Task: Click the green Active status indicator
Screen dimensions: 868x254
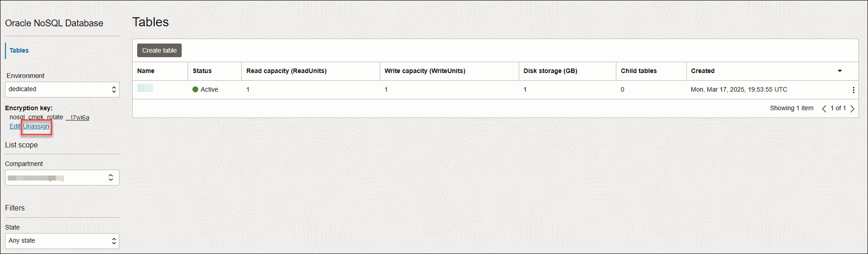Action: (195, 89)
